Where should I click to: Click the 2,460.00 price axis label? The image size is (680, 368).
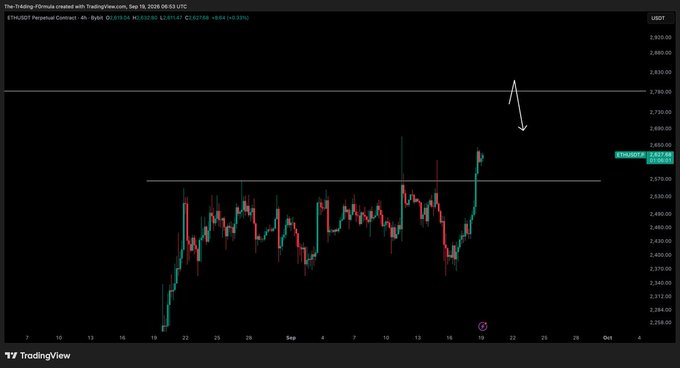(x=660, y=228)
